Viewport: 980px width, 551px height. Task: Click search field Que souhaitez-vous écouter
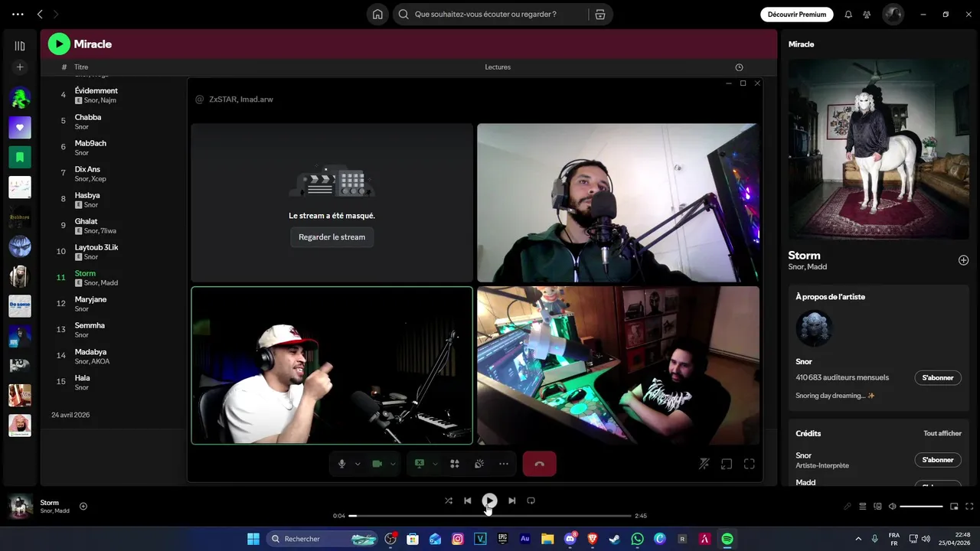(490, 15)
